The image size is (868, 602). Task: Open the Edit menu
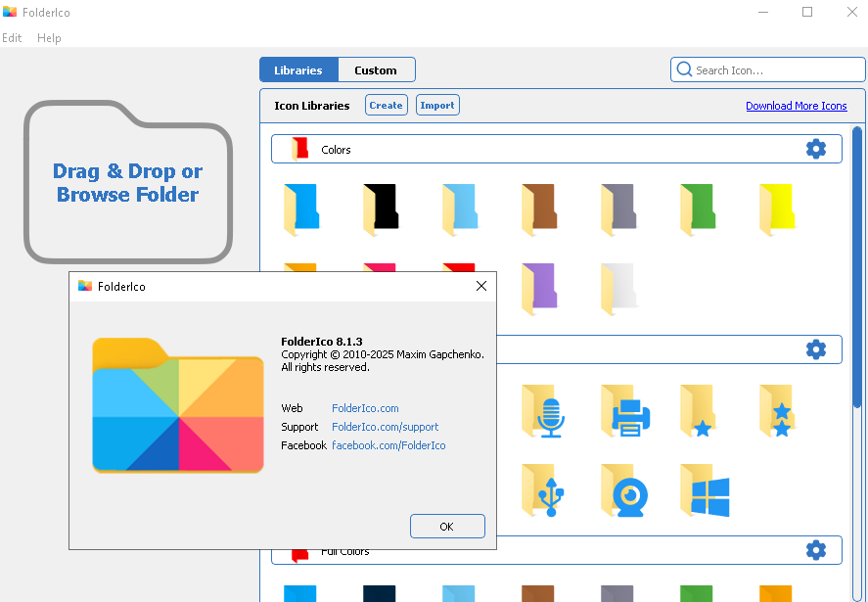point(12,38)
